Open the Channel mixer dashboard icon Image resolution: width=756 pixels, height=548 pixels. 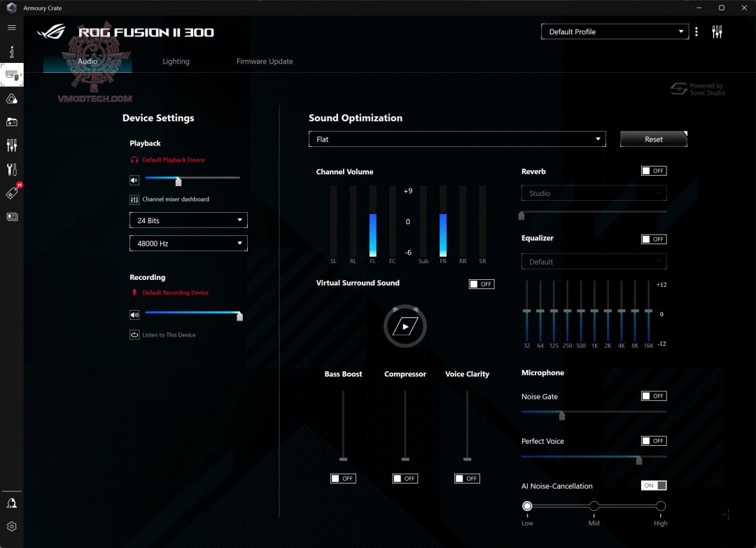pos(134,199)
